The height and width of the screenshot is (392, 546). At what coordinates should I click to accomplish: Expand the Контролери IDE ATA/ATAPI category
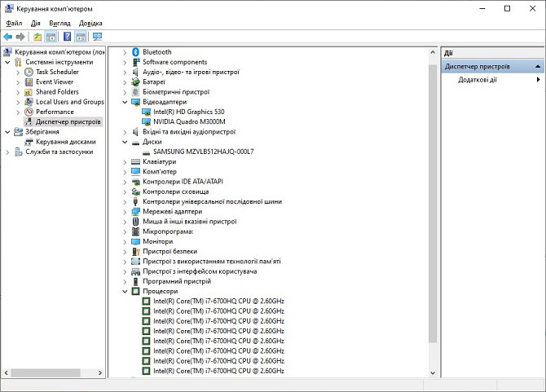point(125,182)
